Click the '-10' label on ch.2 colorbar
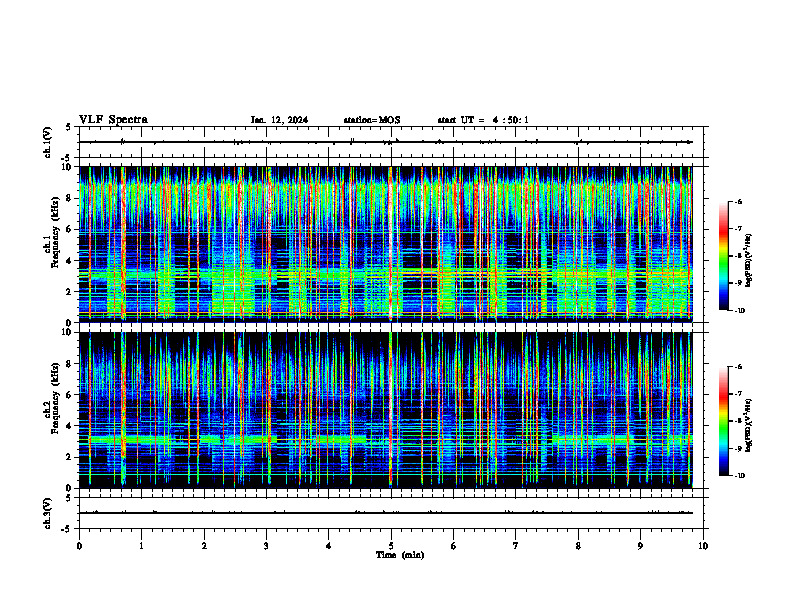The width and height of the screenshot is (792, 612). click(739, 476)
